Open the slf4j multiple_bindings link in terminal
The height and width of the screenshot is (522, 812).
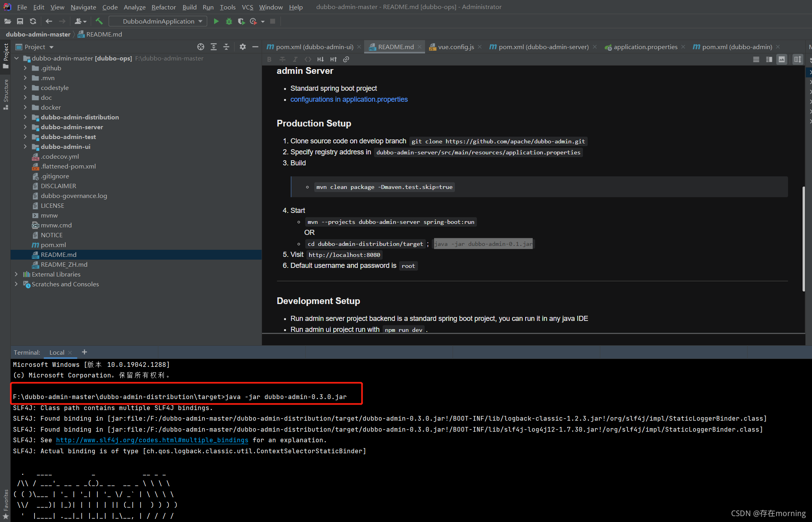click(152, 440)
